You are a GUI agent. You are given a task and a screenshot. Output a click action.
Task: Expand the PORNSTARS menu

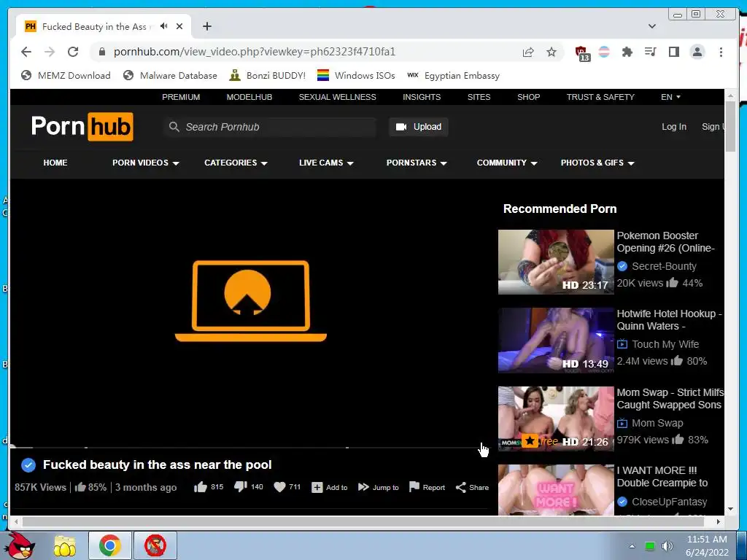point(417,163)
